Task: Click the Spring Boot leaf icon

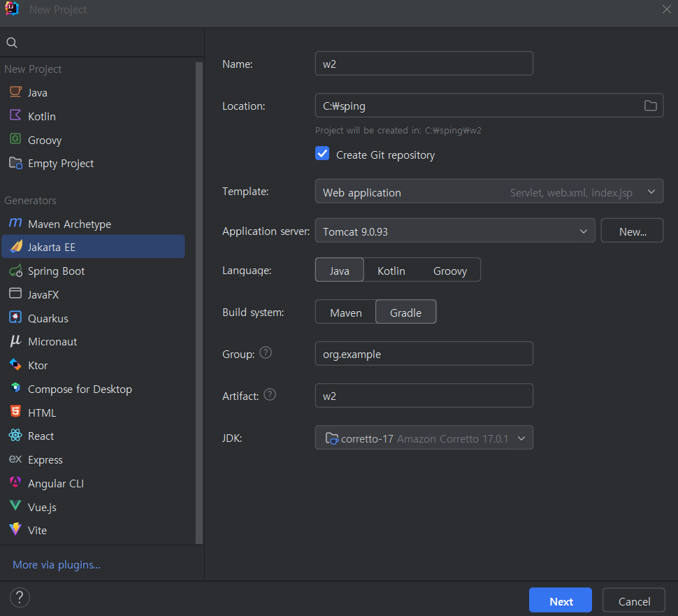Action: pyautogui.click(x=15, y=271)
